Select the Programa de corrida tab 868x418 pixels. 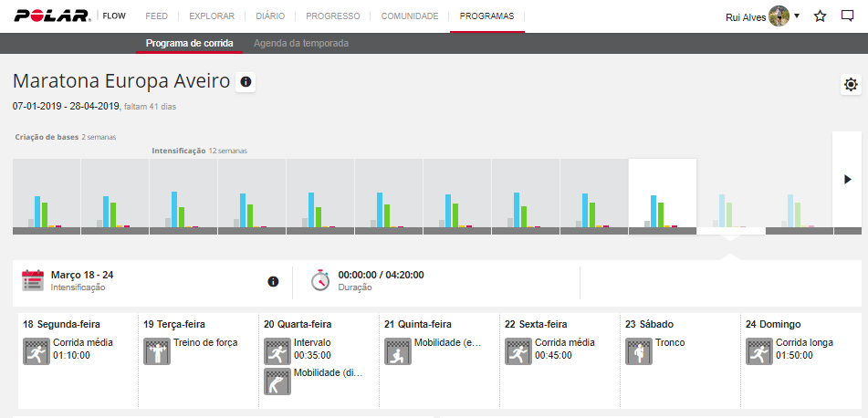189,44
